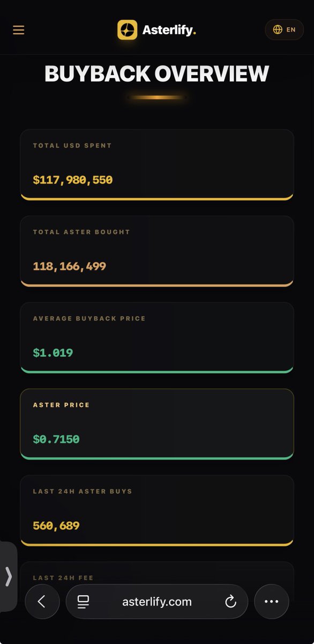Tap the Aster Price card
The height and width of the screenshot is (644, 314).
coord(157,424)
